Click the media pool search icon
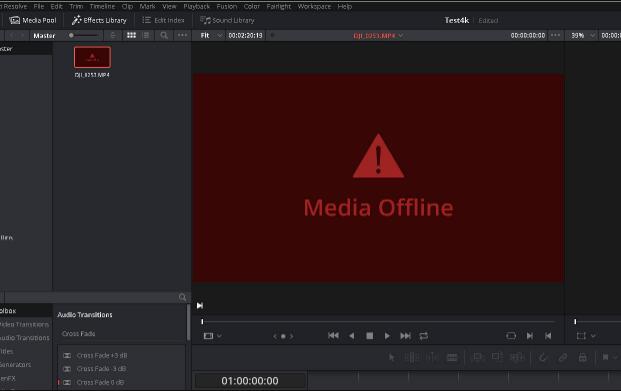The height and width of the screenshot is (391, 621). tap(164, 36)
